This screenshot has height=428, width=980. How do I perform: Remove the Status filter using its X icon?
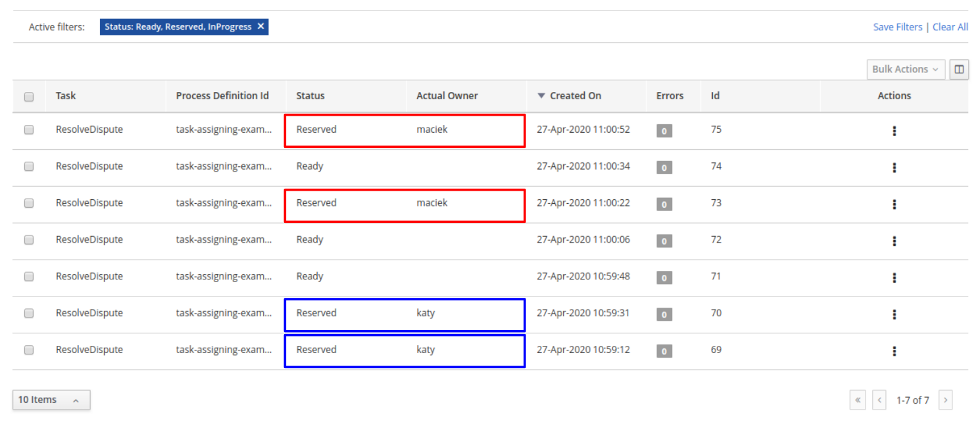pyautogui.click(x=261, y=26)
